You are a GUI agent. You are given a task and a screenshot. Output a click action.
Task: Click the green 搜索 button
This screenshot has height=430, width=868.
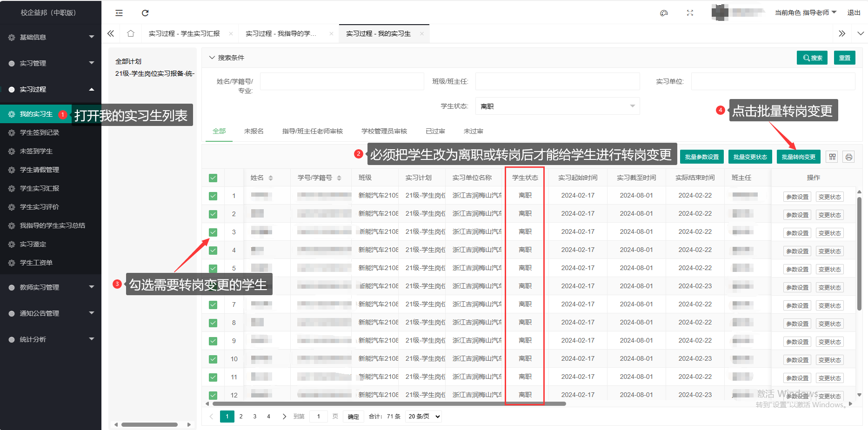(x=812, y=58)
